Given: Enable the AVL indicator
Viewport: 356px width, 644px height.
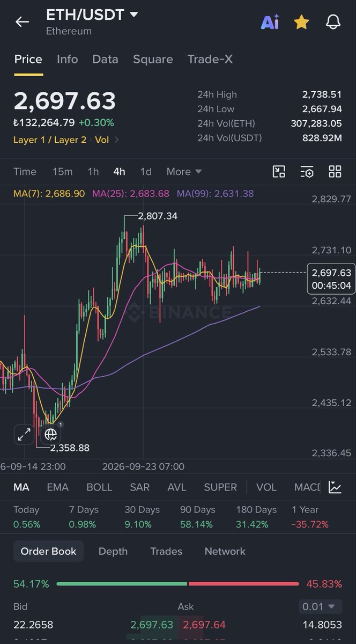Looking at the screenshot, I should [x=177, y=487].
